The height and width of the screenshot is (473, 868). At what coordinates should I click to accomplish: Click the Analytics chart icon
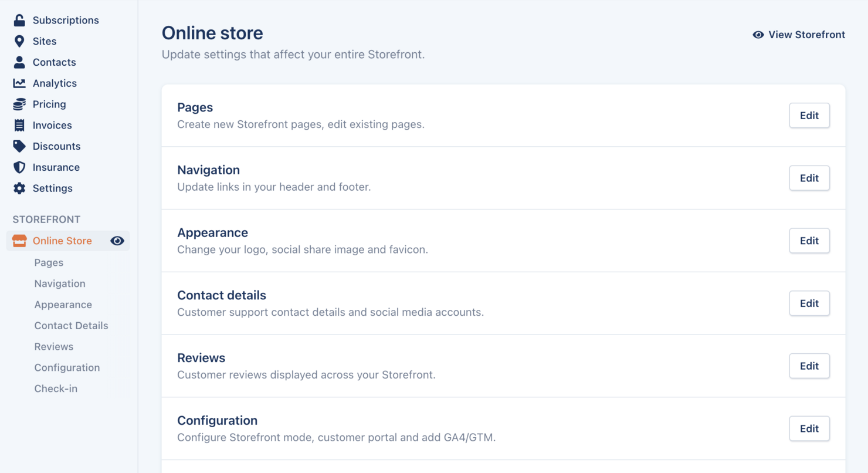[x=19, y=83]
